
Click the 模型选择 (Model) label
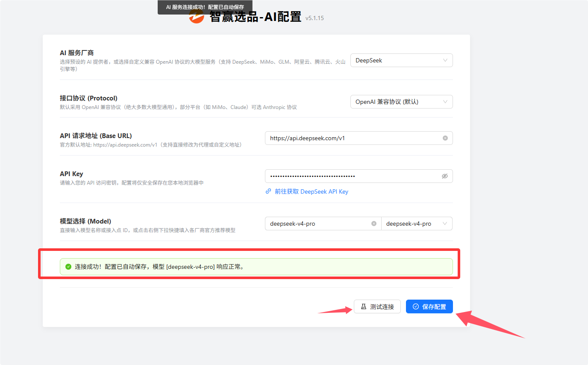pyautogui.click(x=85, y=221)
